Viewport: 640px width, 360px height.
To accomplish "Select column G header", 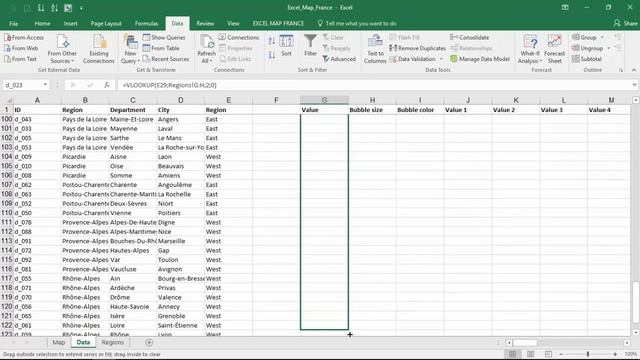I will tap(324, 100).
